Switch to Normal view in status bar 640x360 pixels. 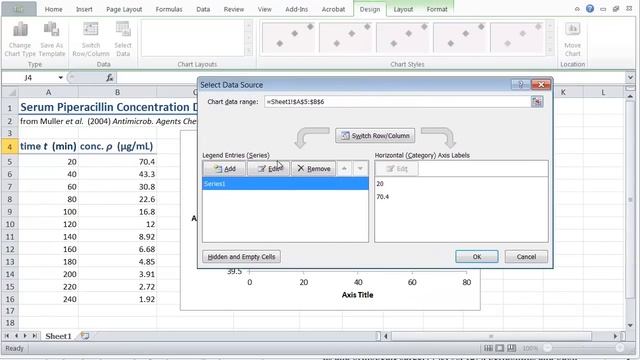click(x=488, y=348)
